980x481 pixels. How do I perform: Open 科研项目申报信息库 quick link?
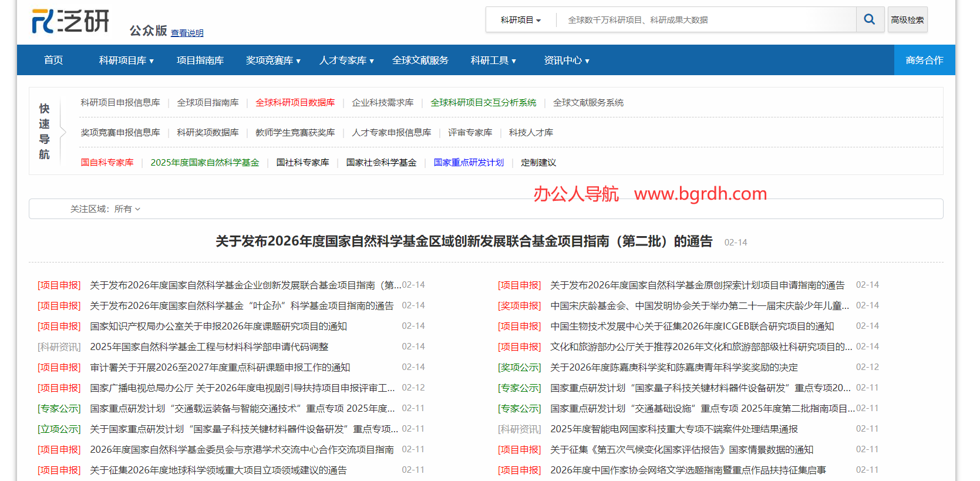coord(120,103)
